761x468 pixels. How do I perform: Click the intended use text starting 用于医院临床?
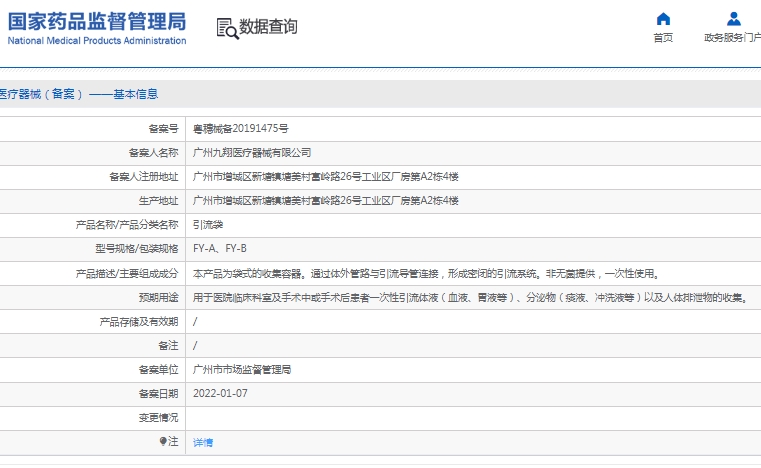[x=470, y=298]
